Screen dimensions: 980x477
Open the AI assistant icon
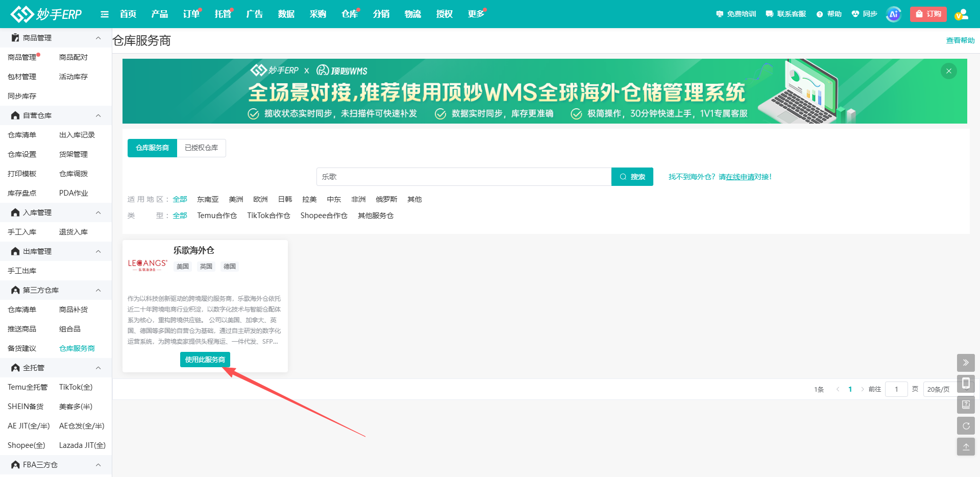pos(893,14)
